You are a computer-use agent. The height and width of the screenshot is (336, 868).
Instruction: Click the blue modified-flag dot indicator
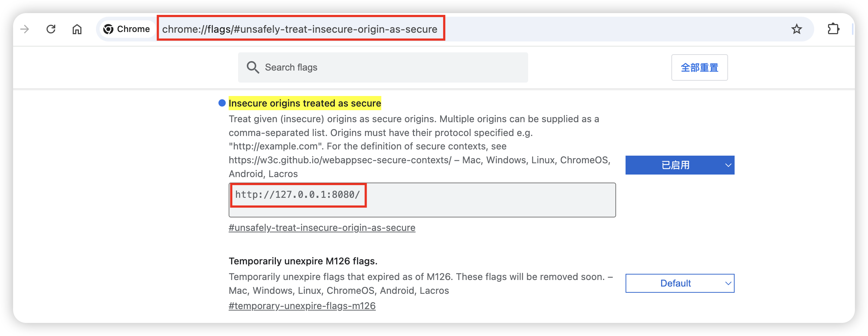pyautogui.click(x=222, y=103)
